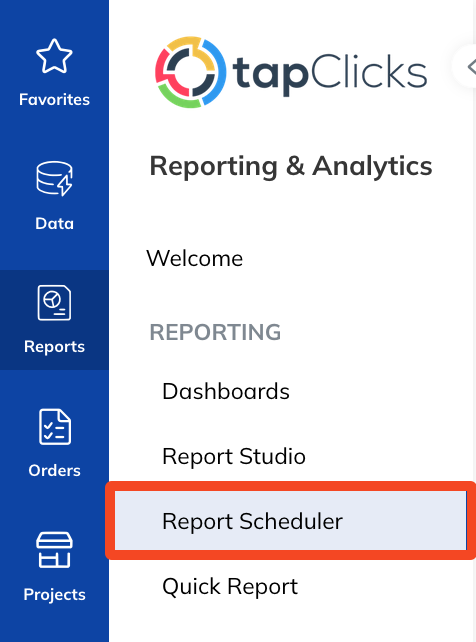
Task: Click the Reporting & Analytics heading
Action: [x=291, y=166]
